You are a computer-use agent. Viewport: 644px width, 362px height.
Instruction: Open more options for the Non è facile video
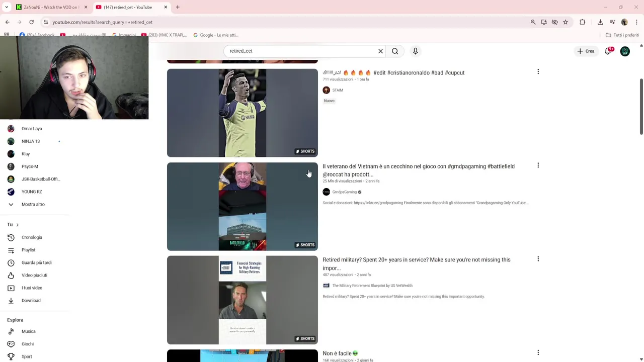pyautogui.click(x=538, y=352)
